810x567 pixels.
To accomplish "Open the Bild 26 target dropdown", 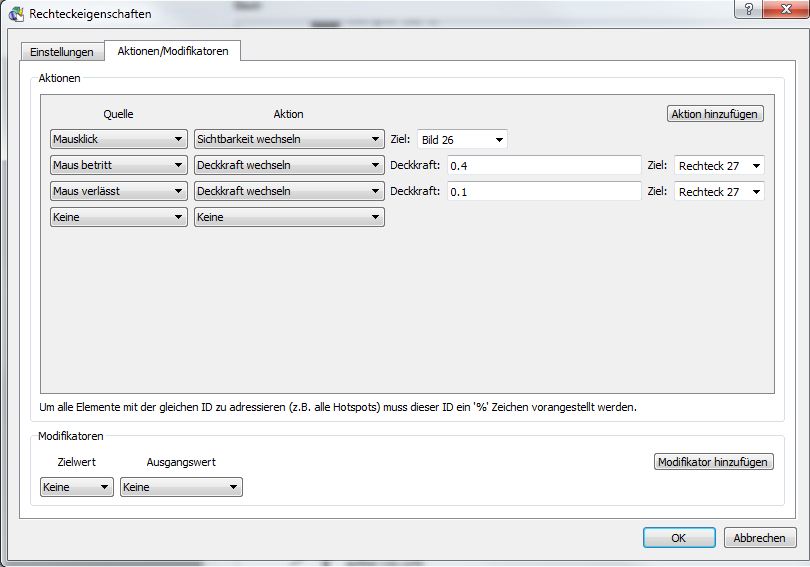I will click(462, 140).
